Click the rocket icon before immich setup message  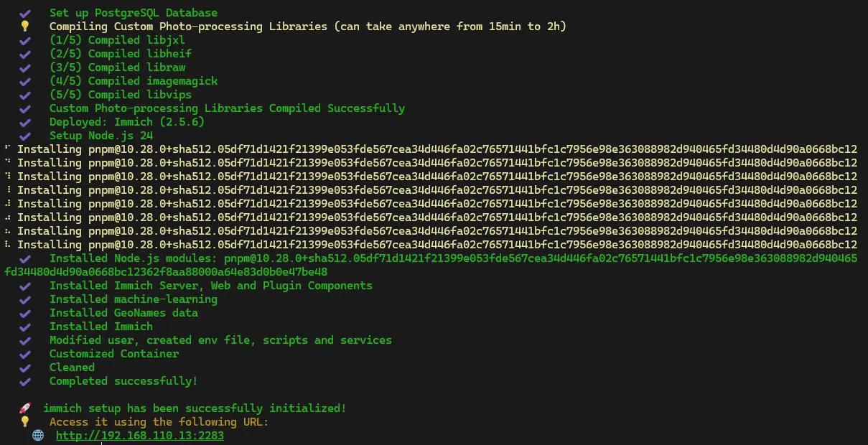click(x=25, y=408)
